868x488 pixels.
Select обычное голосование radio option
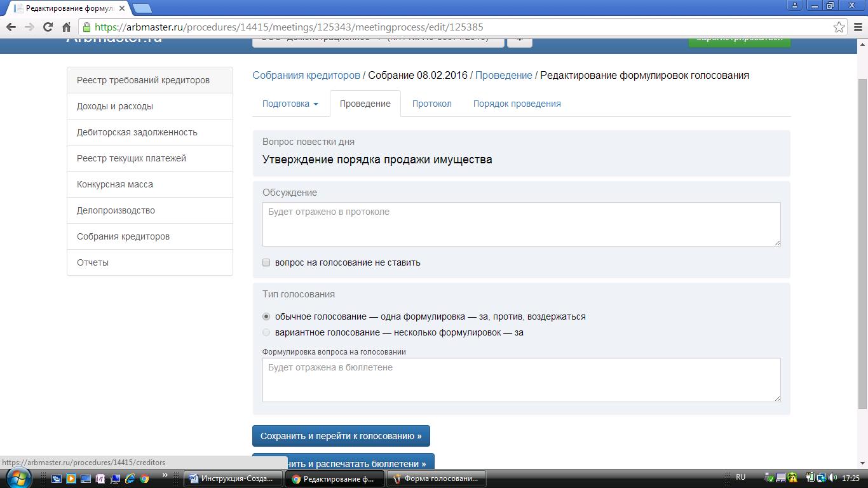tap(266, 316)
